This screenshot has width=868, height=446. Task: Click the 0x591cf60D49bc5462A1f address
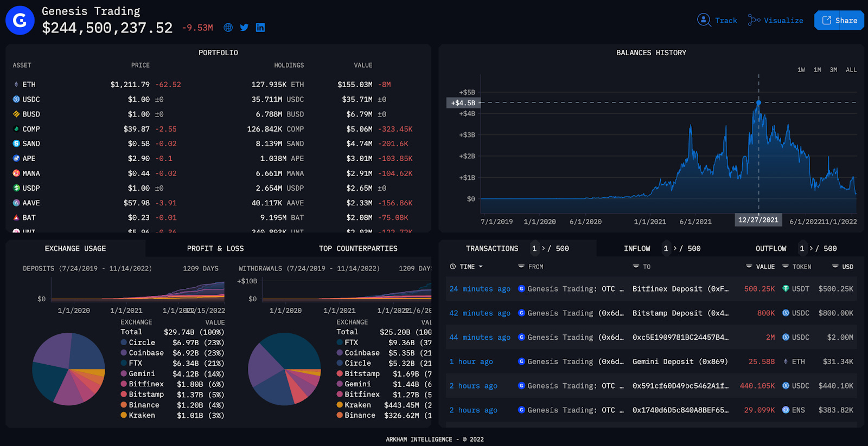click(680, 386)
